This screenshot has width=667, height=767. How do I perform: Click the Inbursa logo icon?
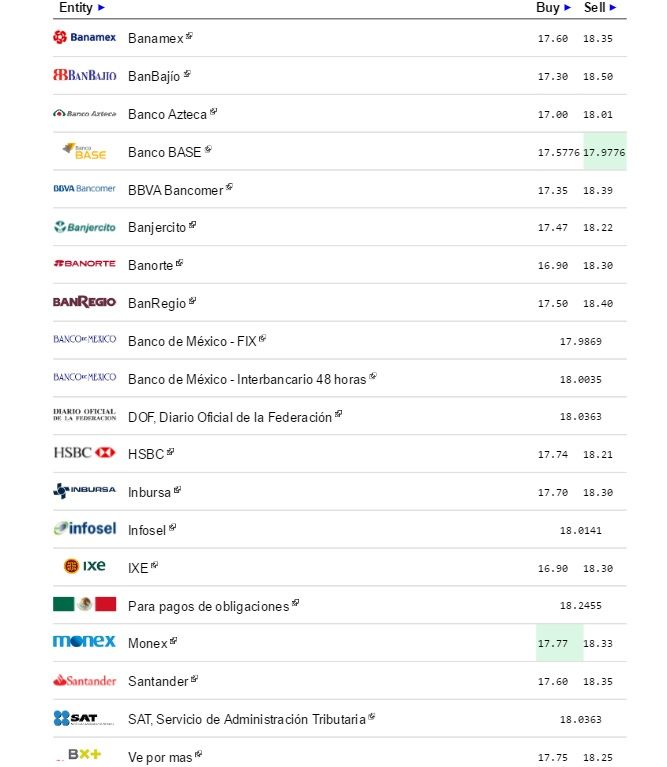point(84,491)
